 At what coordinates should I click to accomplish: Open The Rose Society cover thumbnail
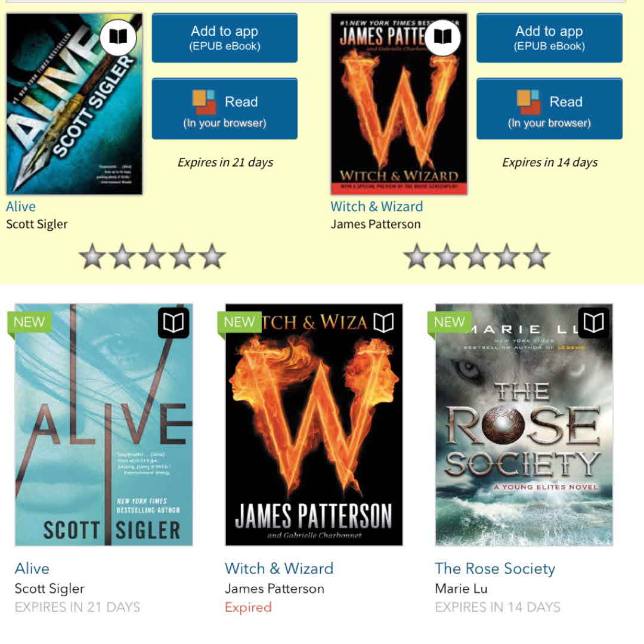524,425
